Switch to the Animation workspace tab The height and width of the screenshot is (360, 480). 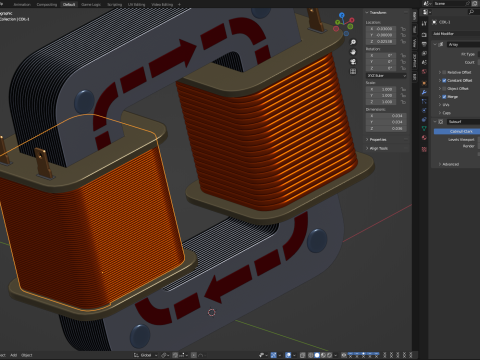22,4
